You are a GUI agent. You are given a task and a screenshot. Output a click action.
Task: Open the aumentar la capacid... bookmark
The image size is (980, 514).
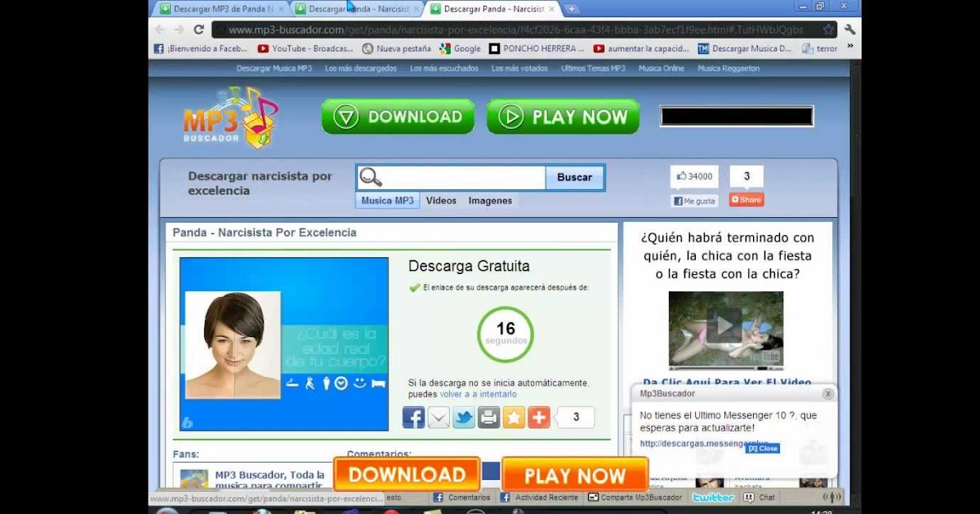tap(642, 49)
